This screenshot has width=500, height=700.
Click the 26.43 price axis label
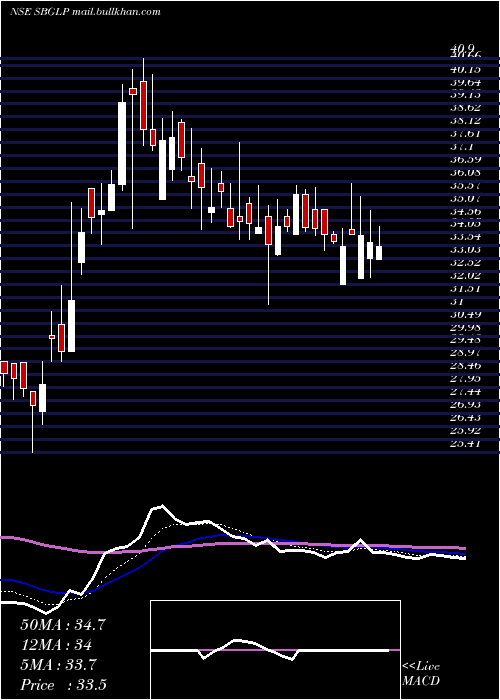465,417
